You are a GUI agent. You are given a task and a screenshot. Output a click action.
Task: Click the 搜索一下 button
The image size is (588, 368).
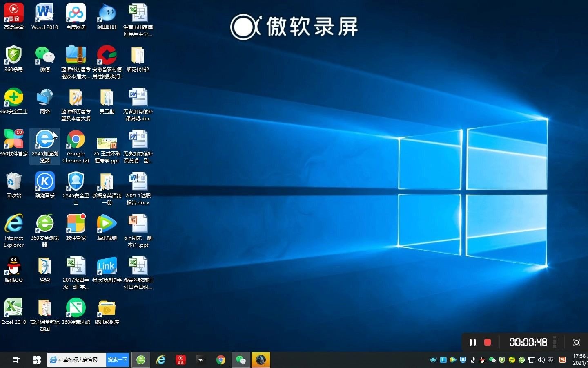point(118,360)
